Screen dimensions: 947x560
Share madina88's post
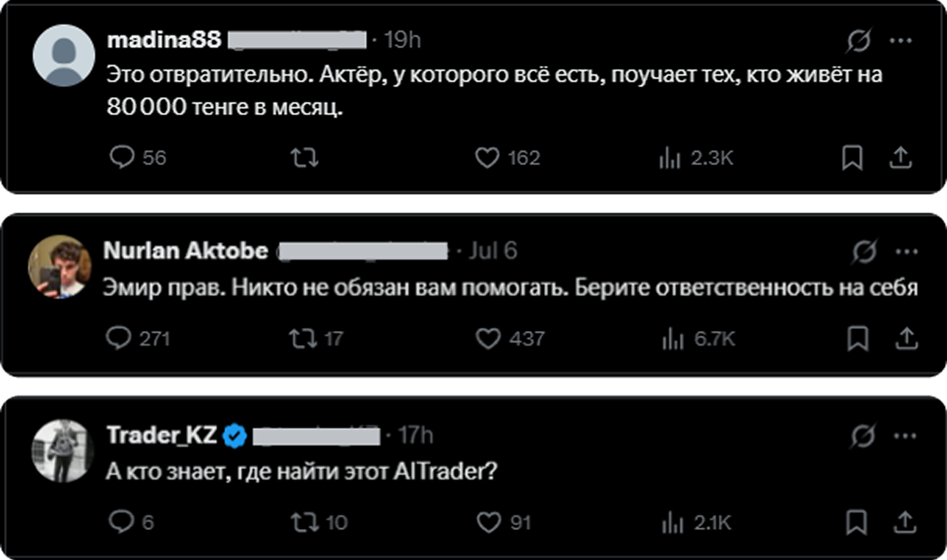(901, 158)
